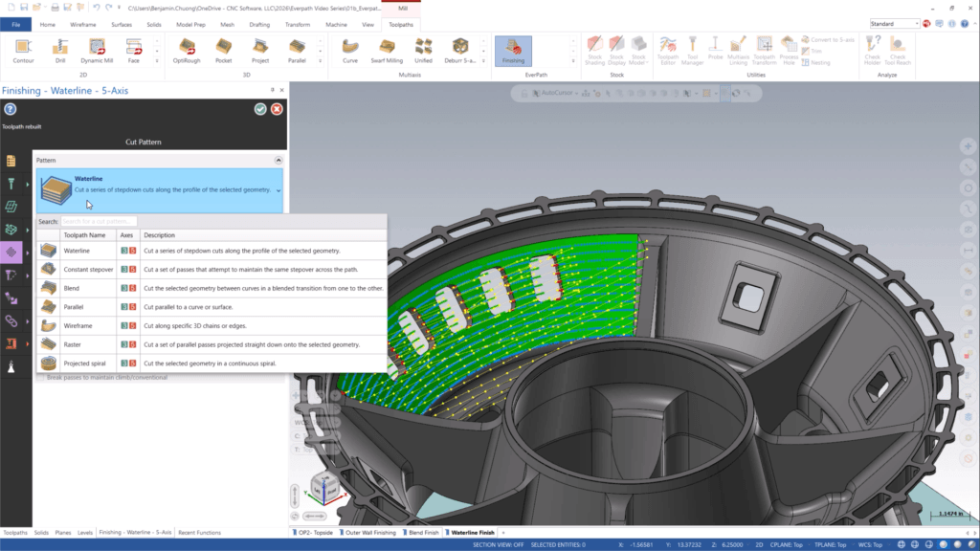Collapse the Pattern section chevron
Screen dimensions: 980x551
(278, 161)
